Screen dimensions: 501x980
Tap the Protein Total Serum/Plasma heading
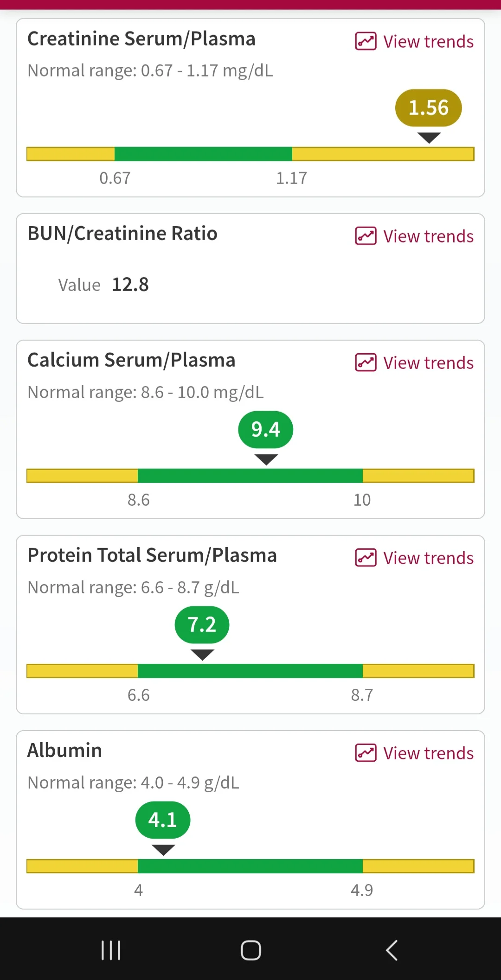point(152,555)
